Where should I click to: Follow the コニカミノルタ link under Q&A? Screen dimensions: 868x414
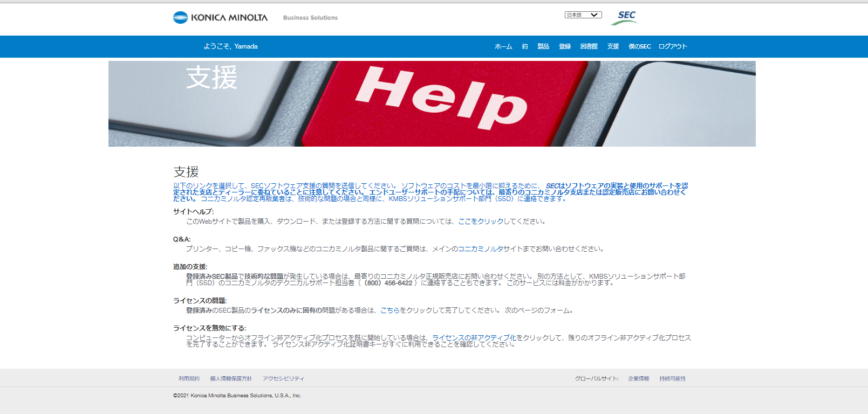(481, 249)
